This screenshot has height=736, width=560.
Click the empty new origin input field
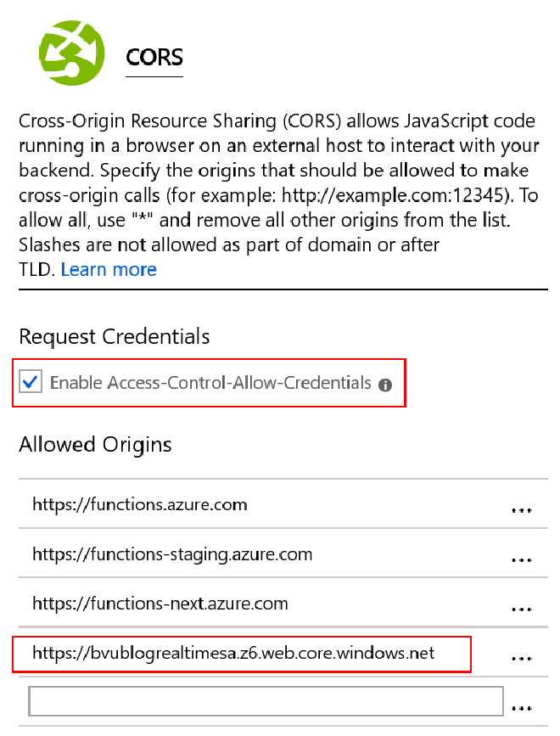266,701
